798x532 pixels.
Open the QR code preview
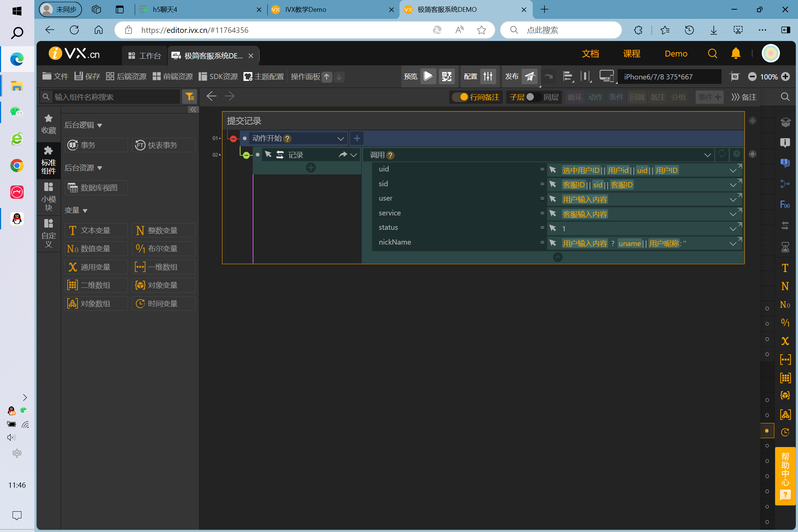pyautogui.click(x=447, y=76)
